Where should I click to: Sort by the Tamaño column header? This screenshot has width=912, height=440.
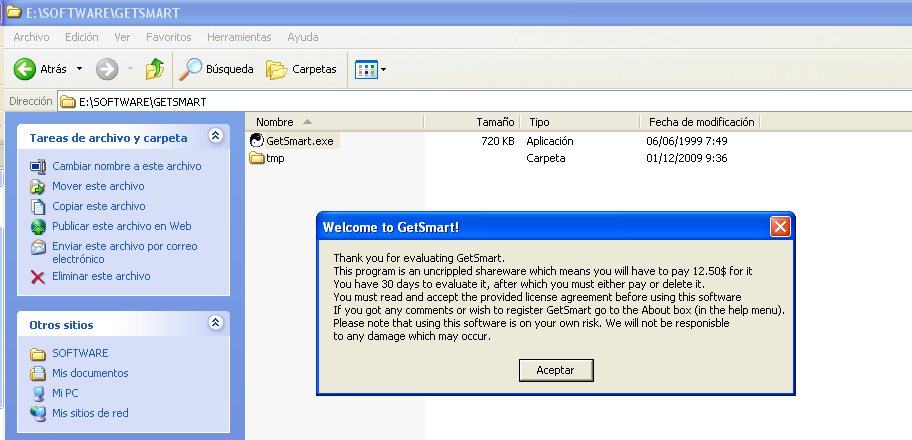pyautogui.click(x=472, y=122)
